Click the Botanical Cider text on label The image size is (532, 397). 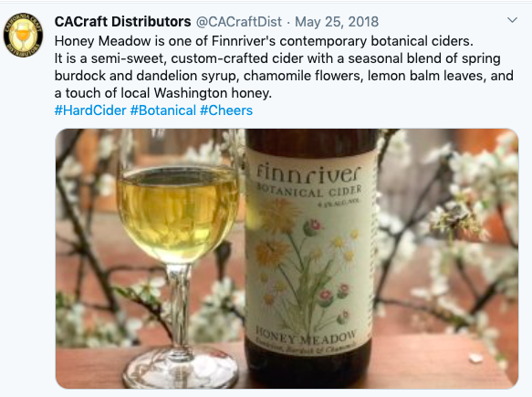[x=309, y=191]
